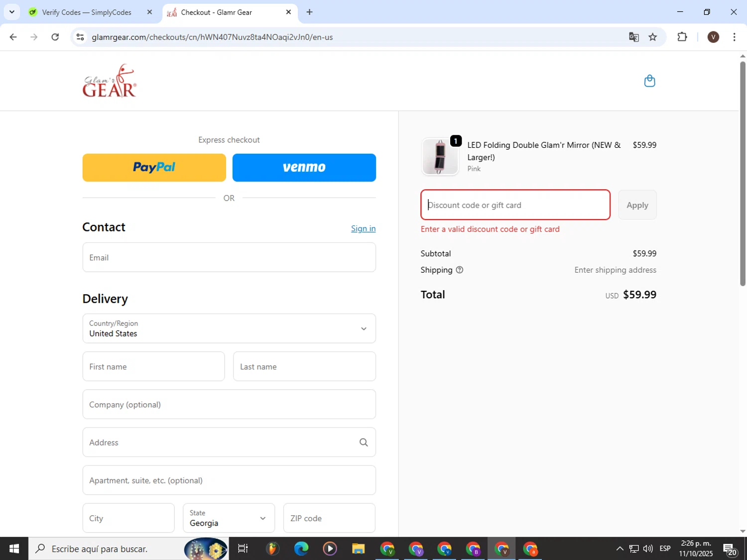747x560 pixels.
Task: Open the notification center icon
Action: point(730,549)
